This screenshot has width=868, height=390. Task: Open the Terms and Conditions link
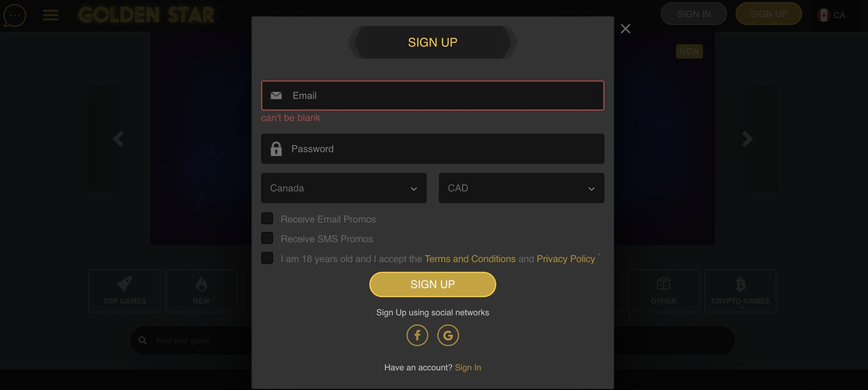coord(470,259)
